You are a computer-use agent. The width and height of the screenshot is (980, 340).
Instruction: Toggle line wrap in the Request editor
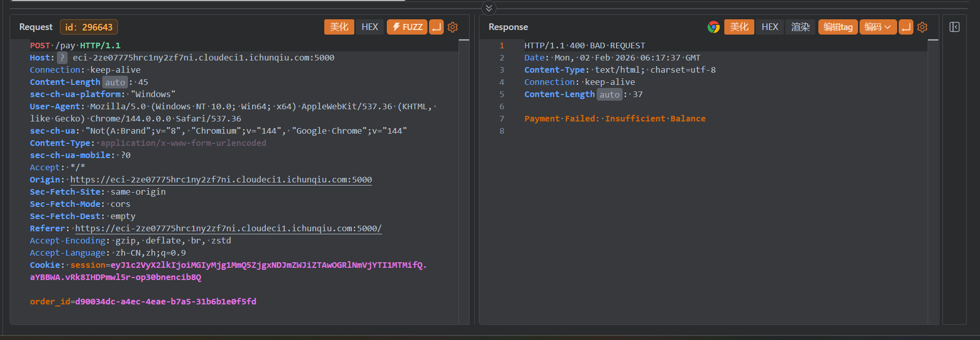tap(436, 27)
